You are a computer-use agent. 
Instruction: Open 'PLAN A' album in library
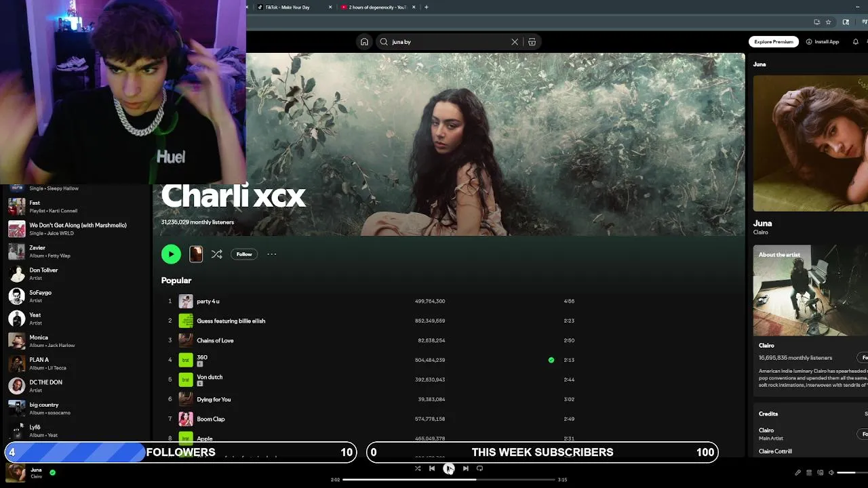[76, 363]
